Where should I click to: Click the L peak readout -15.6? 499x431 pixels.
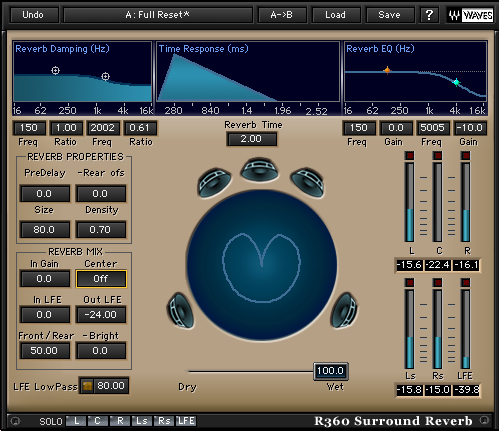[409, 265]
